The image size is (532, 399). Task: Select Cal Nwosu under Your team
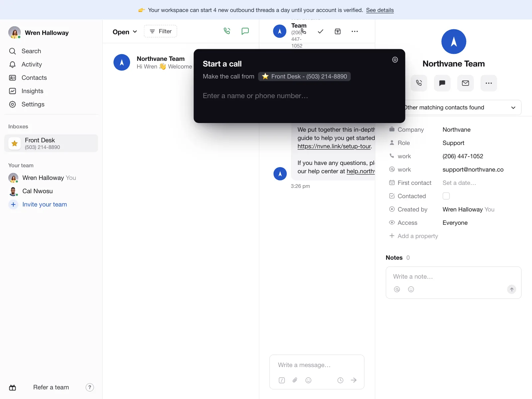(38, 191)
